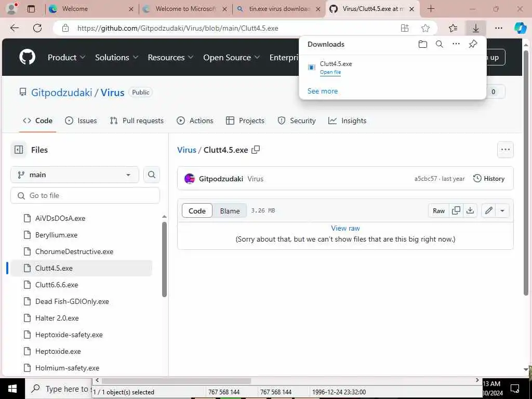Image resolution: width=532 pixels, height=399 pixels.
Task: Search downloads with the magnifier icon
Action: tap(440, 44)
